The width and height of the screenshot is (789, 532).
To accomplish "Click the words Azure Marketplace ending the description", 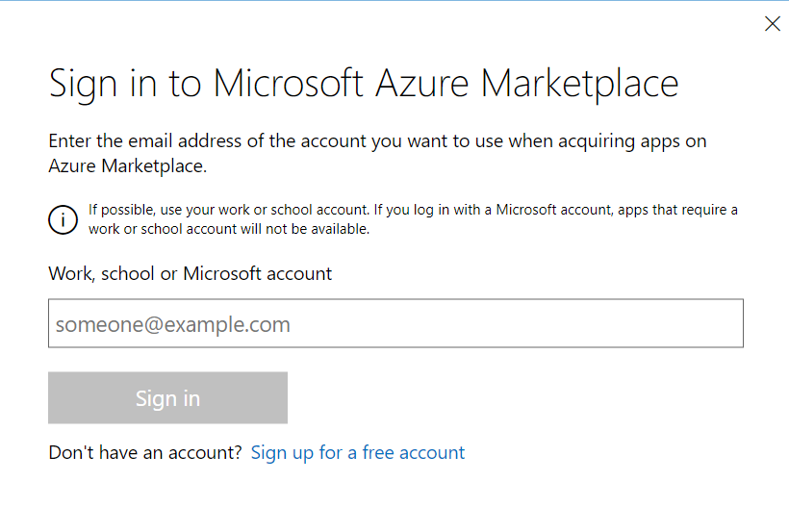I will tap(127, 166).
